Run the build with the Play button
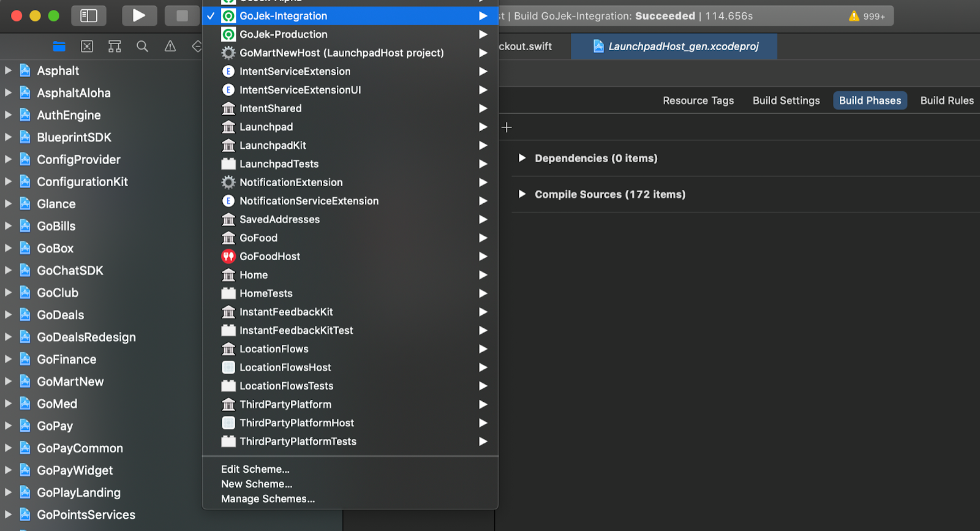980x531 pixels. click(139, 15)
